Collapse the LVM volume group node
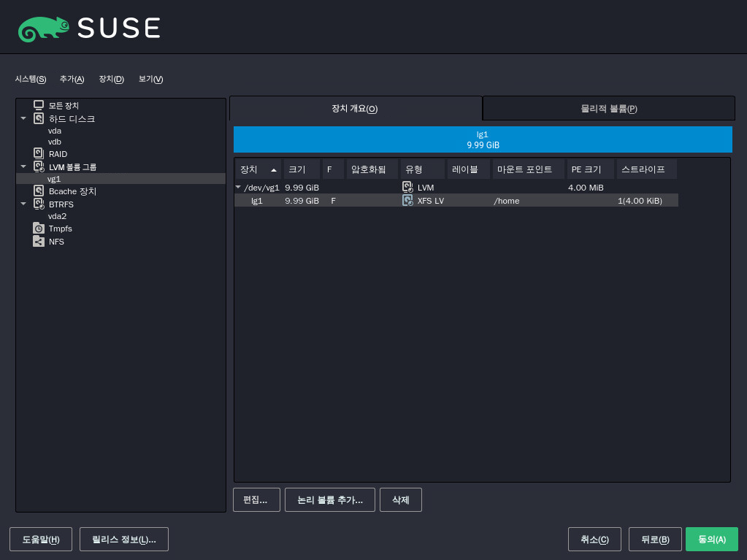 23,166
